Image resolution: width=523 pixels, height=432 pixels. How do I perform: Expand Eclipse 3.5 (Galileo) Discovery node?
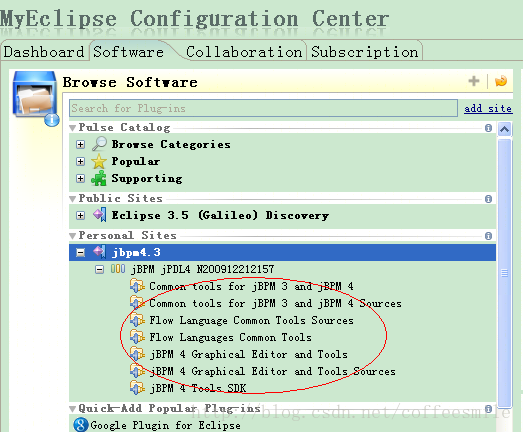tap(80, 215)
